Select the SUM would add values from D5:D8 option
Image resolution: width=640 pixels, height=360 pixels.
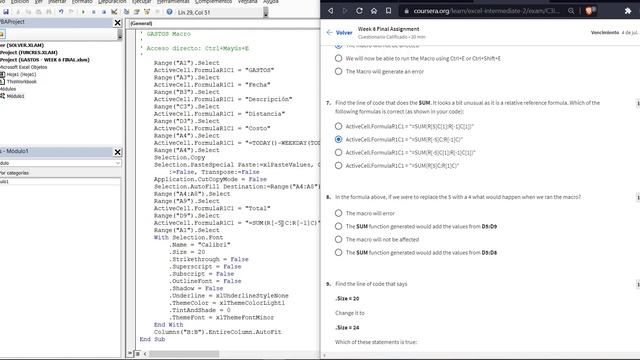[x=338, y=252]
